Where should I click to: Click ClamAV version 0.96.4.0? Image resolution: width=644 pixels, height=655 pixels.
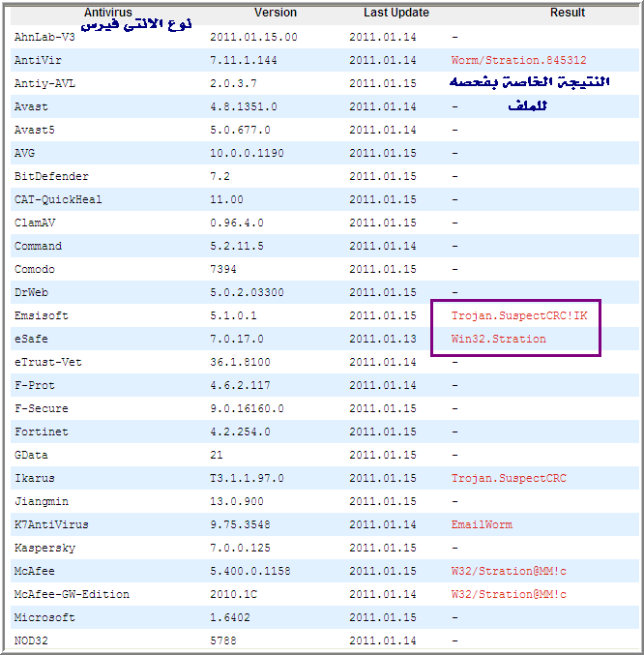(x=237, y=223)
